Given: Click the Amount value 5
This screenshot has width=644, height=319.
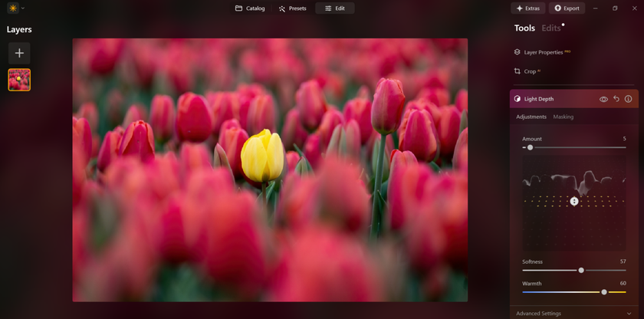Looking at the screenshot, I should [x=624, y=139].
